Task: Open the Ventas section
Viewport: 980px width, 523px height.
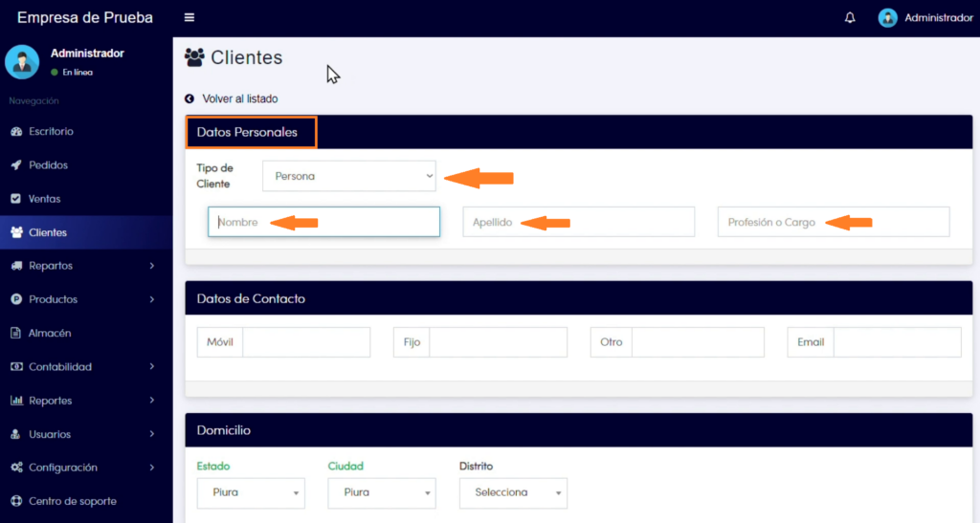Action: [x=86, y=199]
